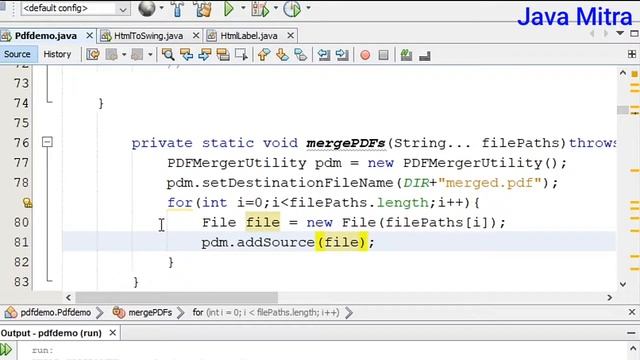640x360 pixels.
Task: Close the Output pdfdemo run tab
Action: pyautogui.click(x=113, y=333)
